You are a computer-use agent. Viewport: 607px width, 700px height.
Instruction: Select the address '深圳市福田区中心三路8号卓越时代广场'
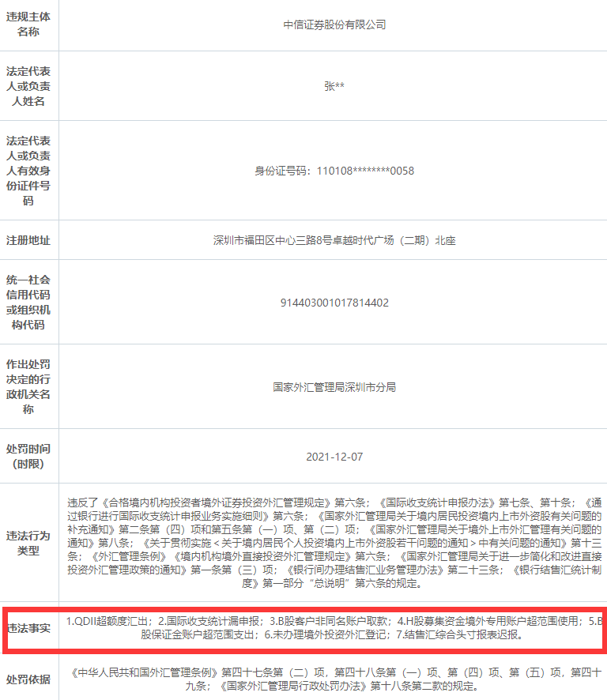[x=303, y=240]
